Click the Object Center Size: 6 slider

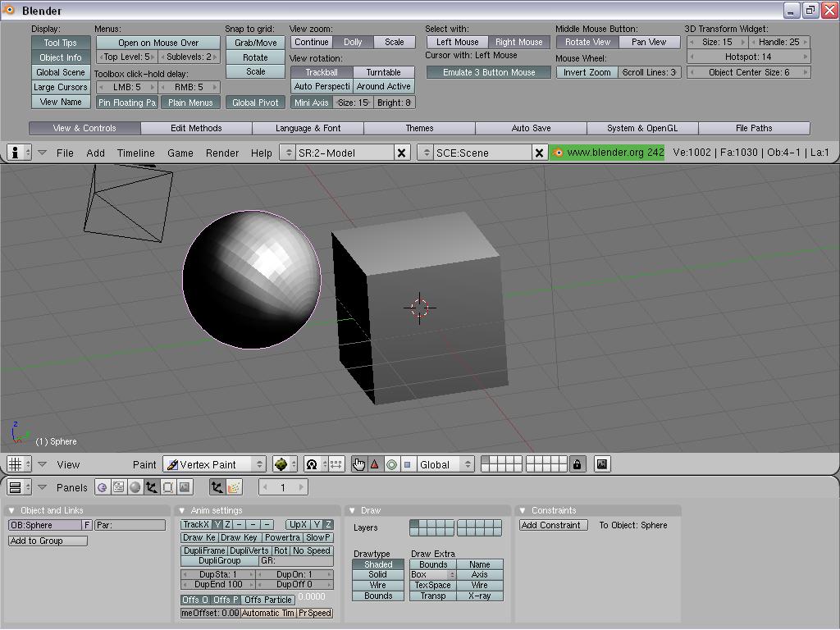coord(748,72)
